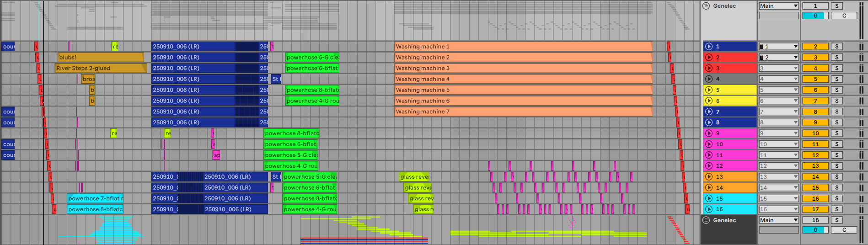Image resolution: width=868 pixels, height=245 pixels.
Task: Click the circular play icon on pink track 9
Action: [x=709, y=133]
